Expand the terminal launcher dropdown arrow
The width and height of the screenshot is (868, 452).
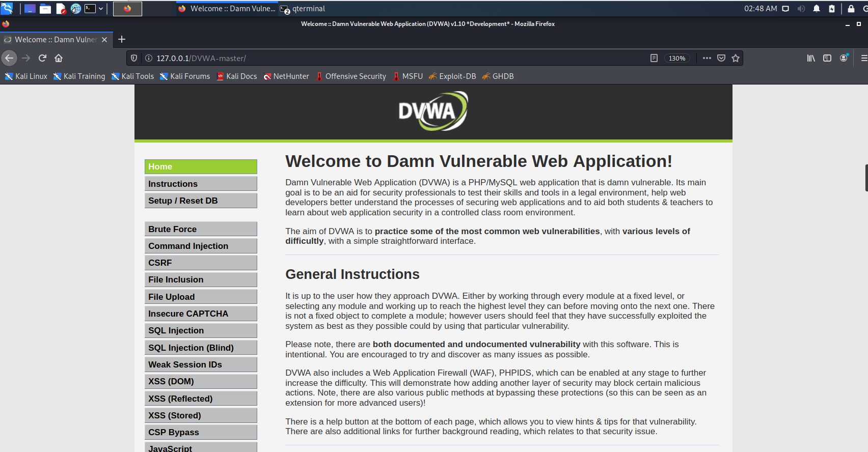(x=101, y=9)
